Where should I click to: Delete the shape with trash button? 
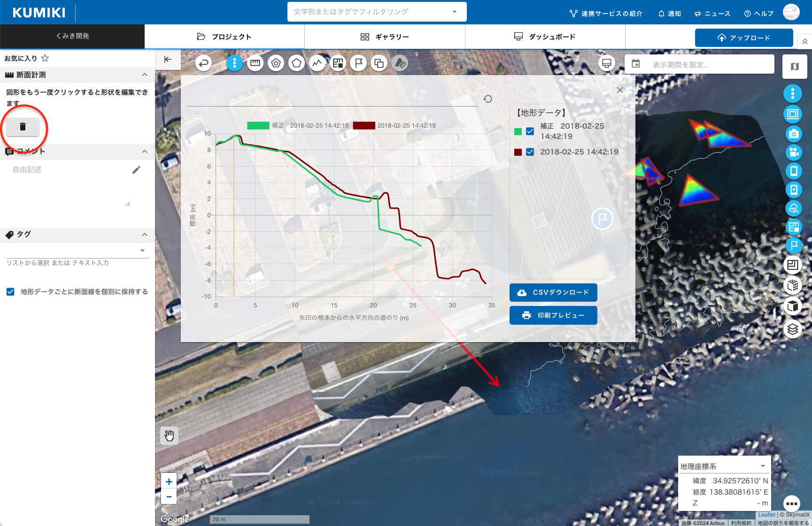(x=23, y=127)
